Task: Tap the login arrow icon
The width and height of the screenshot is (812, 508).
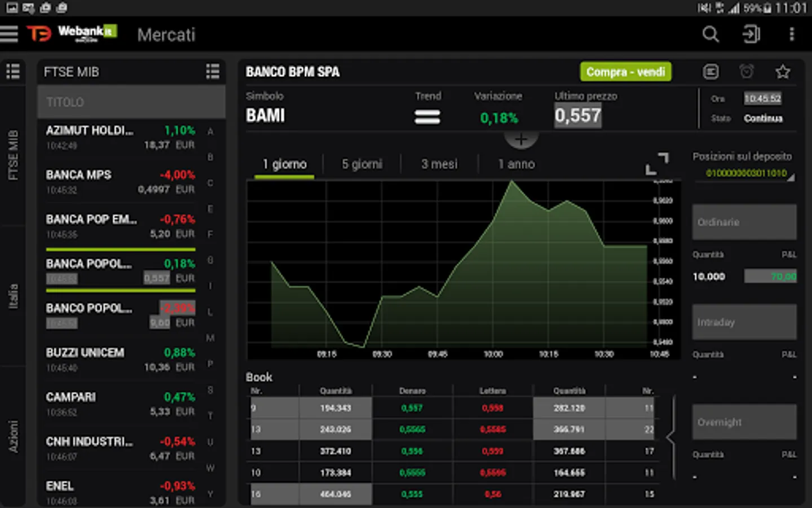Action: point(751,34)
